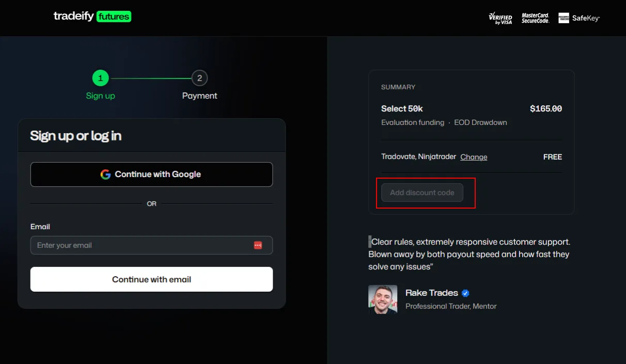Click the OR separator text
The width and height of the screenshot is (626, 364).
(x=151, y=204)
